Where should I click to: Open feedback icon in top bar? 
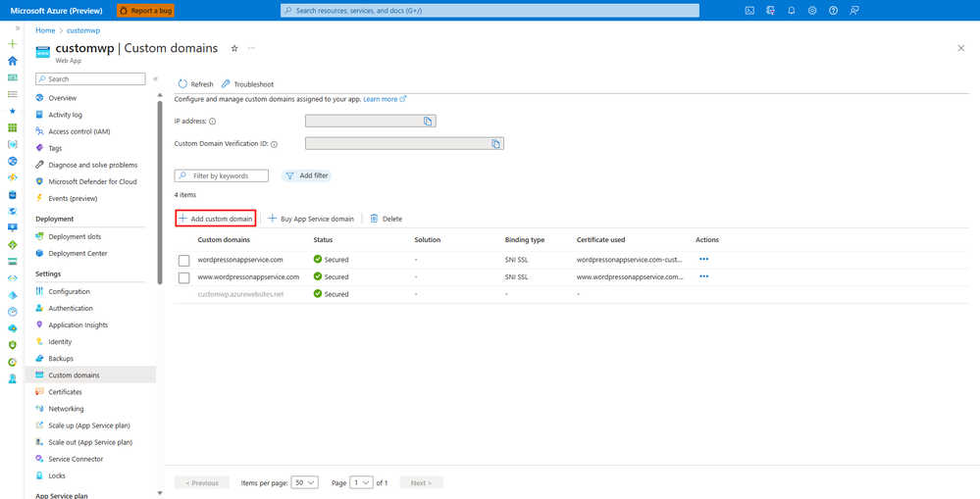[854, 11]
